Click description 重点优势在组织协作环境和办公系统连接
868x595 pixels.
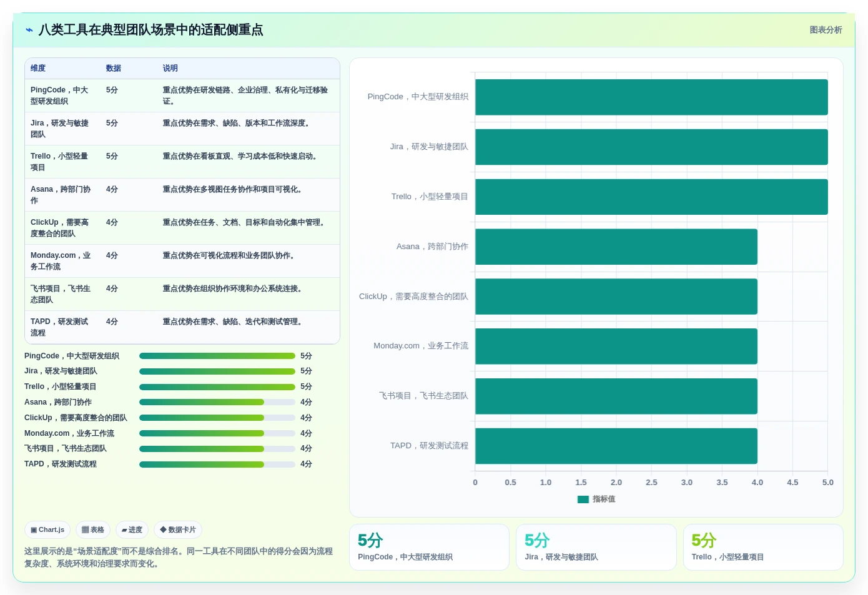pyautogui.click(x=233, y=288)
